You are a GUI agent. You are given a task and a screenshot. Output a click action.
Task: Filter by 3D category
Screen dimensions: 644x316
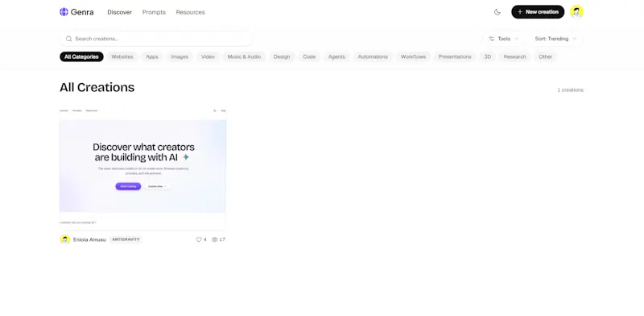pos(488,56)
